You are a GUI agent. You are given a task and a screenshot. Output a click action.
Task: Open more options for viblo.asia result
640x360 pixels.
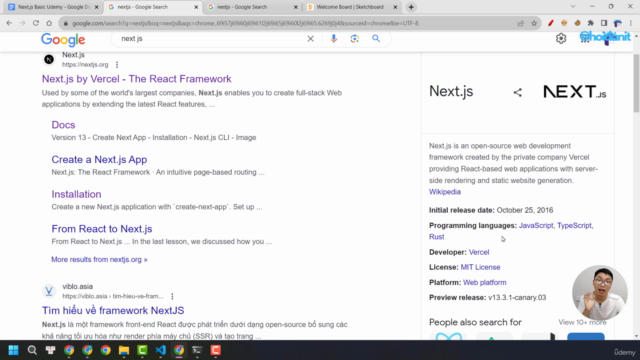[172, 296]
